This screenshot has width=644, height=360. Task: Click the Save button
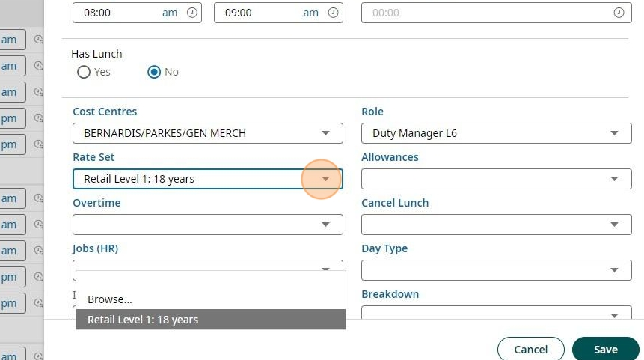605,349
